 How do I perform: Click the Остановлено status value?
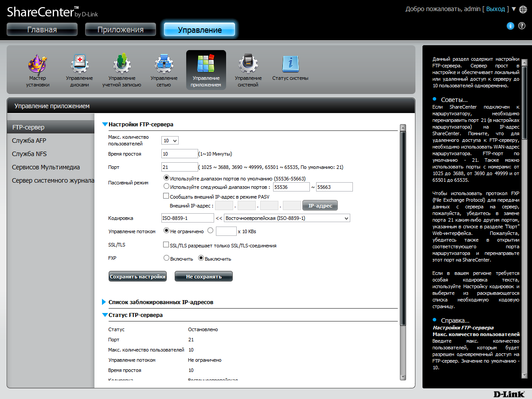point(203,329)
